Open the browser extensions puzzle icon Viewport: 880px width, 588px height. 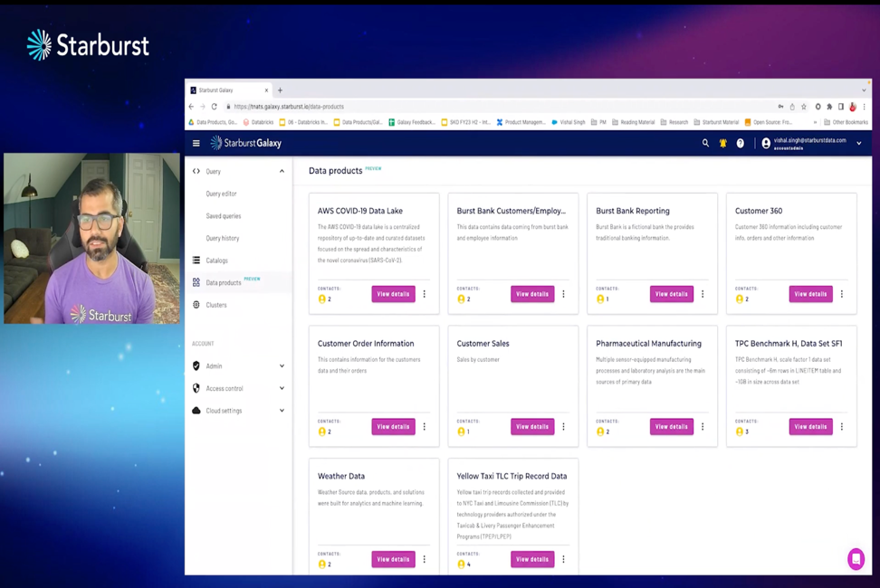coord(829,107)
